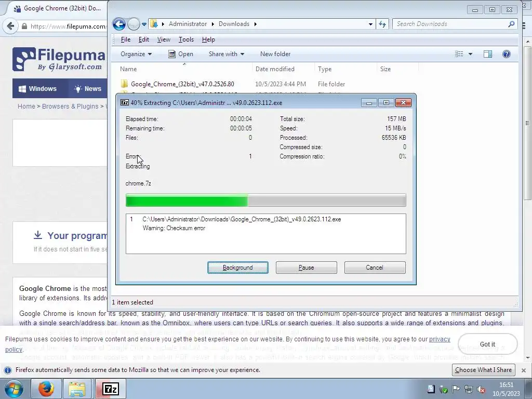The width and height of the screenshot is (532, 399).
Task: Expand the Share with dropdown
Action: (x=227, y=54)
